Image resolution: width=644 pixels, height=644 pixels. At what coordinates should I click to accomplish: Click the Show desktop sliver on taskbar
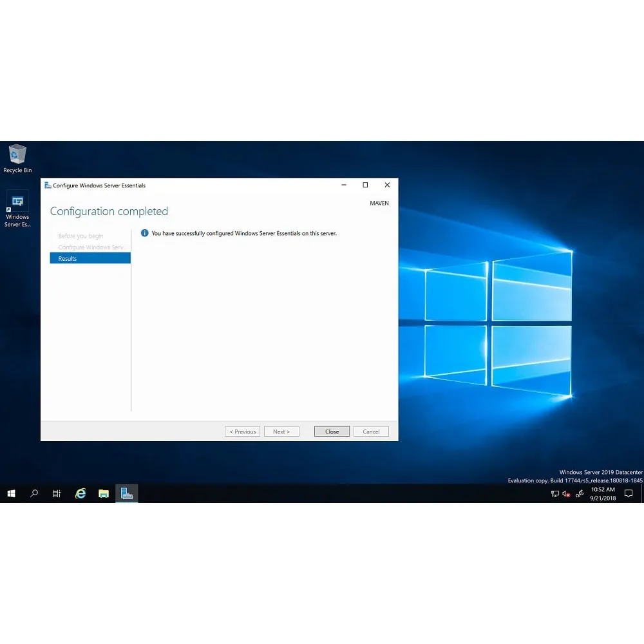[x=642, y=493]
